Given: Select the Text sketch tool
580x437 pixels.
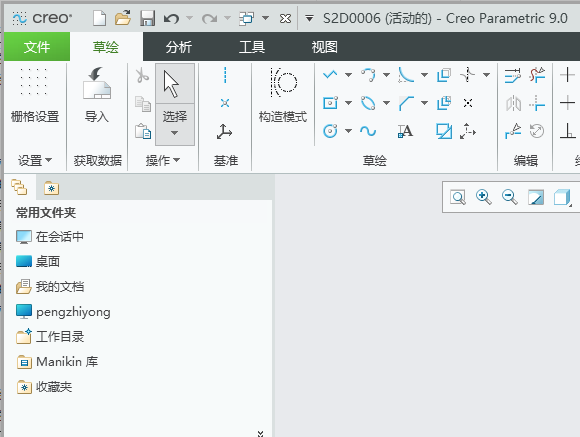Looking at the screenshot, I should click(x=405, y=131).
